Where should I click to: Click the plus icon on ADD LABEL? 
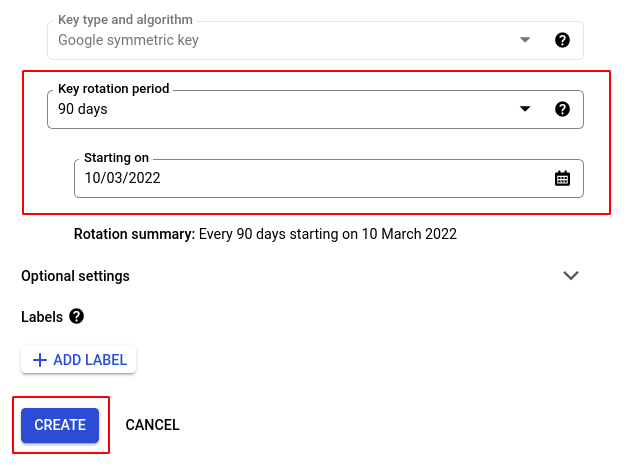pyautogui.click(x=40, y=360)
